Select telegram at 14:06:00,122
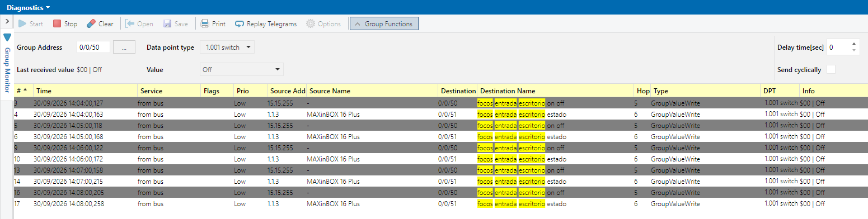This screenshot has width=868, height=219. pos(441,147)
